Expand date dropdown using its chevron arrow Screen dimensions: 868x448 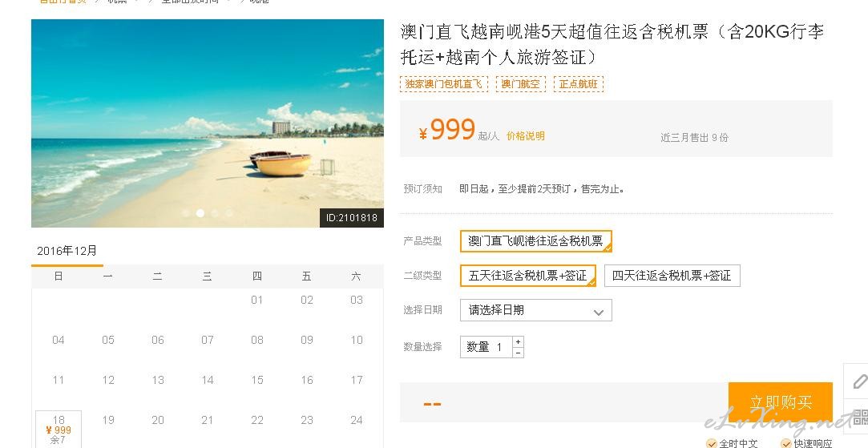(x=598, y=312)
